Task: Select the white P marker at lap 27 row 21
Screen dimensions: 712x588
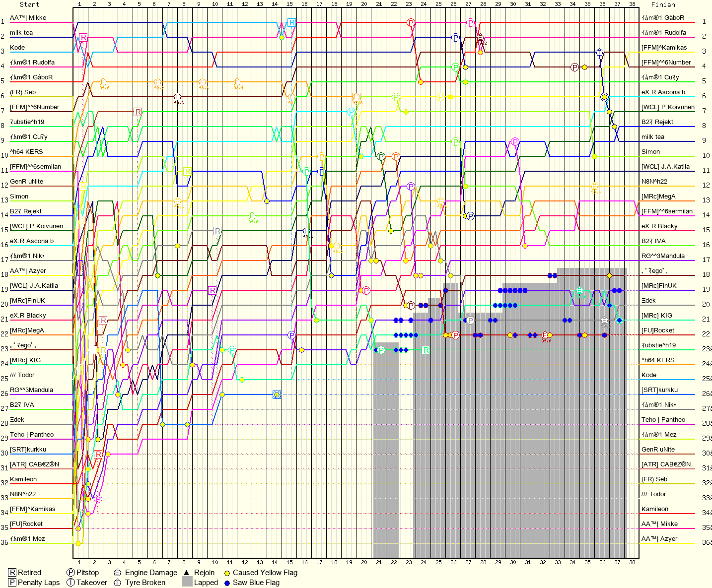Action: 471,321
